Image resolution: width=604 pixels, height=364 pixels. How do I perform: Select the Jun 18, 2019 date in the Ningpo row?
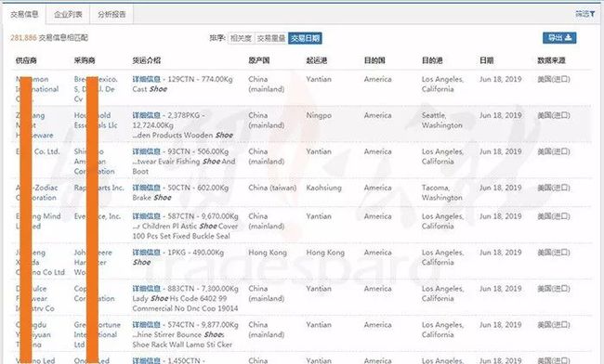(x=501, y=115)
